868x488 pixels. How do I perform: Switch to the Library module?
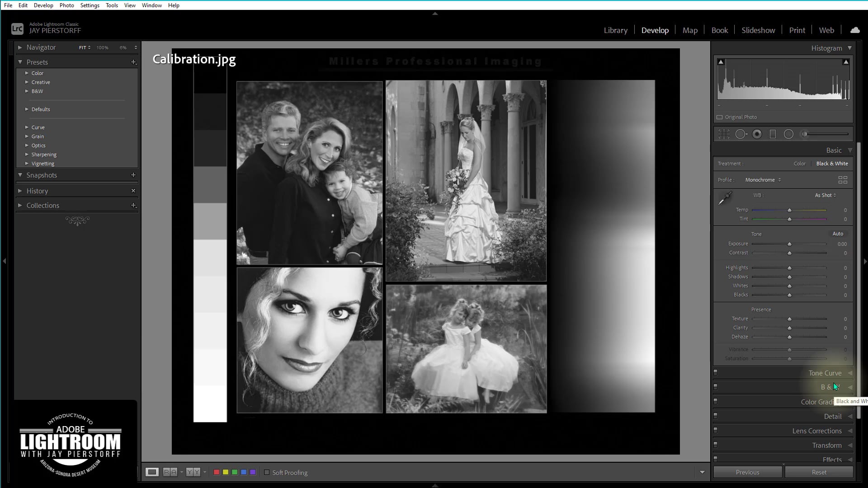pos(615,30)
